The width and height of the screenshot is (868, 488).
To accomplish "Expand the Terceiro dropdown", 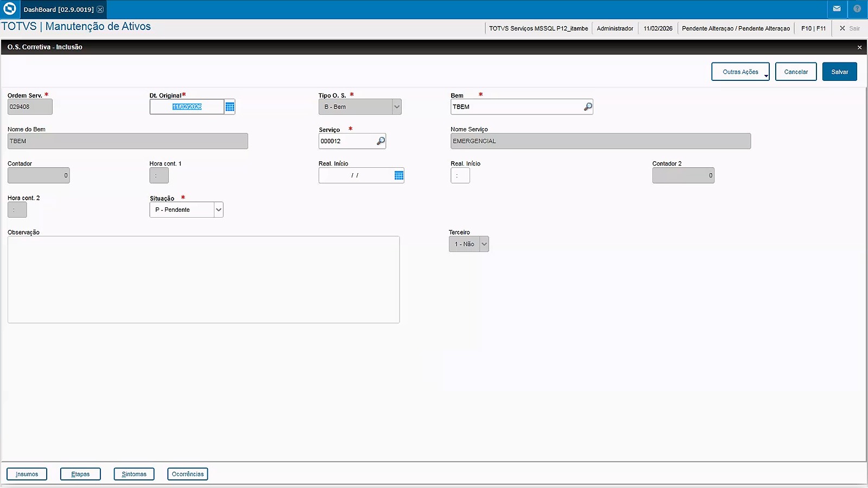I will (x=484, y=244).
